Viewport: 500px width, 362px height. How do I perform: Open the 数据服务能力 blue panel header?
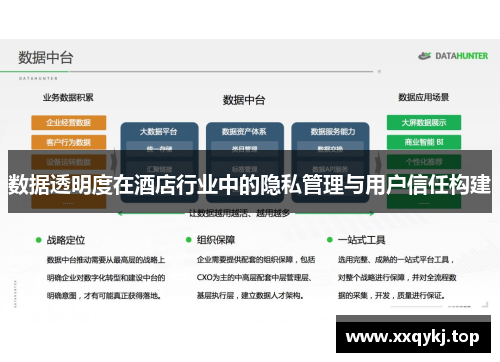[333, 132]
